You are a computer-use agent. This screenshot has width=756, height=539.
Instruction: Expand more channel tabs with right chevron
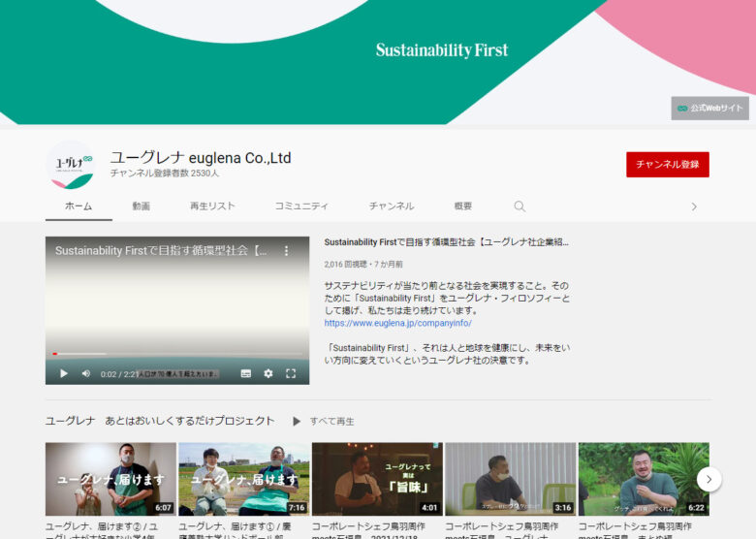[x=694, y=206]
